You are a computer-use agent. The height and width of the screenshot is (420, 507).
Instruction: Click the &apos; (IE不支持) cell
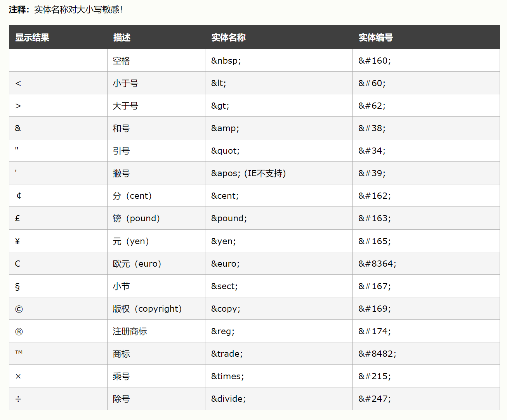pyautogui.click(x=248, y=174)
